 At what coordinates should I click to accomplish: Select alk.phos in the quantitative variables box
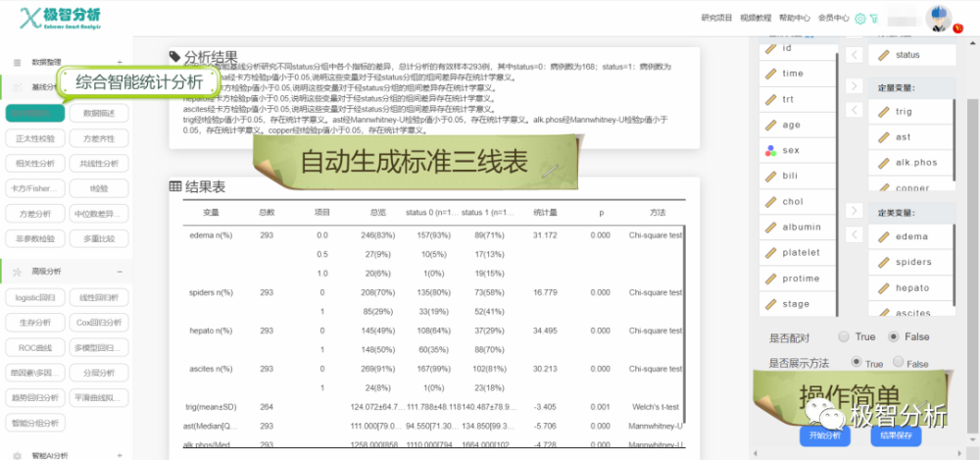(911, 163)
